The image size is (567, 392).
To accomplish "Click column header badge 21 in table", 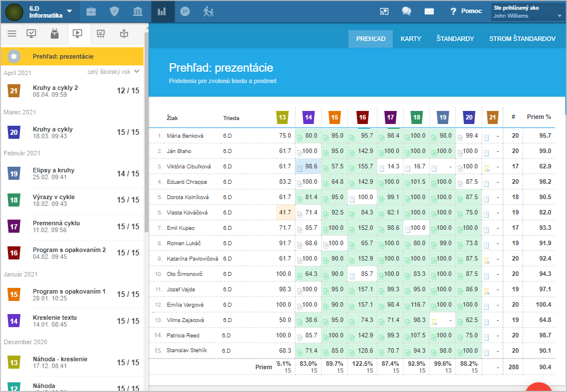I will tap(492, 117).
